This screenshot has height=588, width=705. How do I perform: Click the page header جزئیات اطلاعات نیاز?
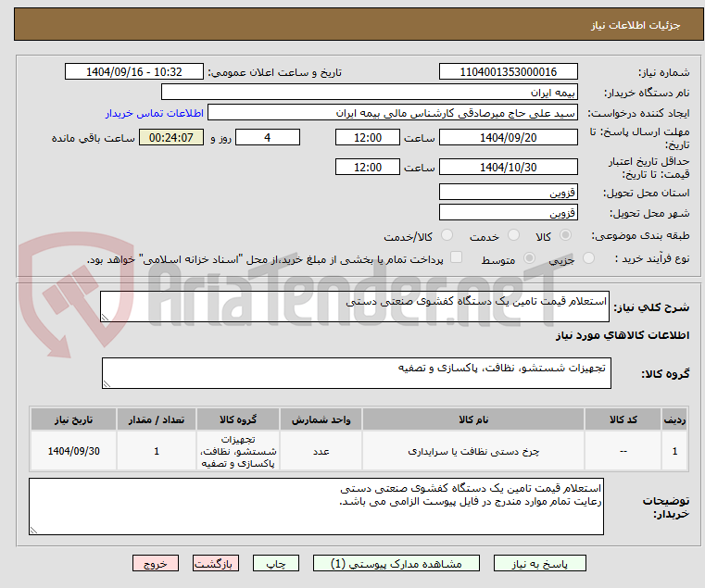(x=636, y=25)
